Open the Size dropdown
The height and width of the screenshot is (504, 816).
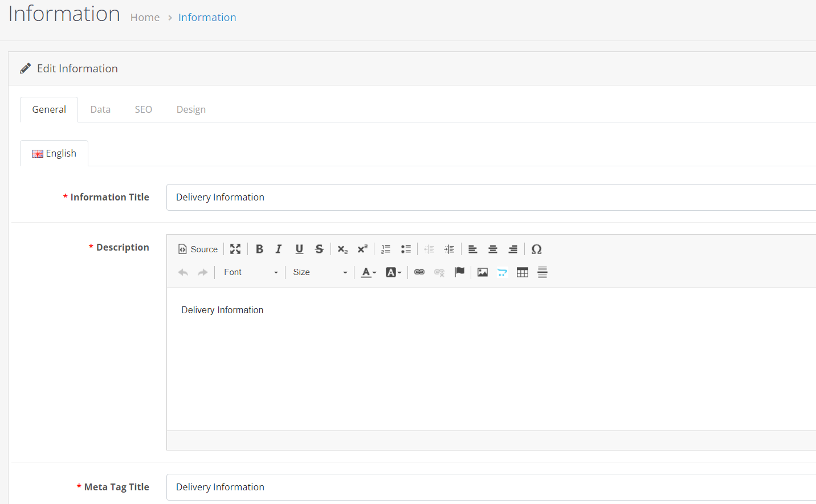pos(320,272)
